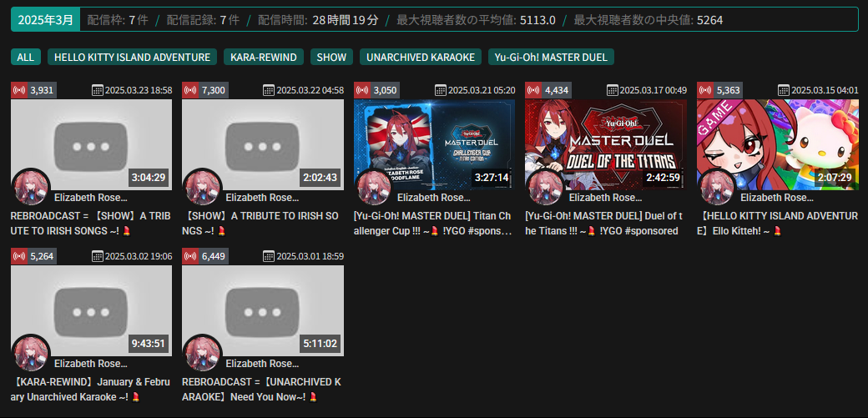Open Duel of the Titans stream title
The height and width of the screenshot is (418, 868).
coord(604,223)
